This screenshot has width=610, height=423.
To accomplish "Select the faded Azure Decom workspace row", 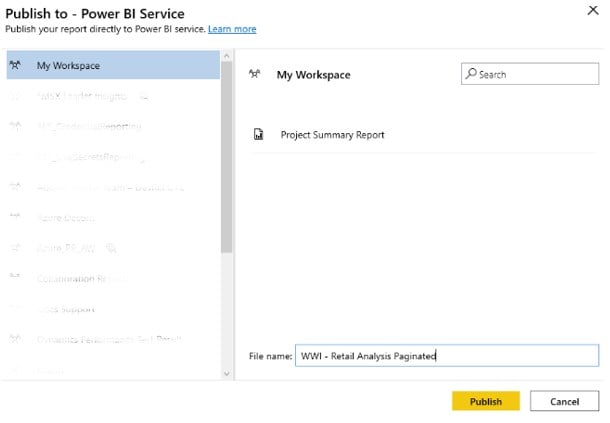I will click(113, 218).
